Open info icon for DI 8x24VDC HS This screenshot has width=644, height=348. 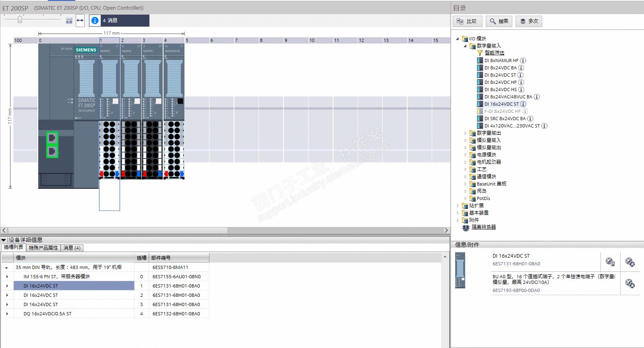tap(521, 90)
